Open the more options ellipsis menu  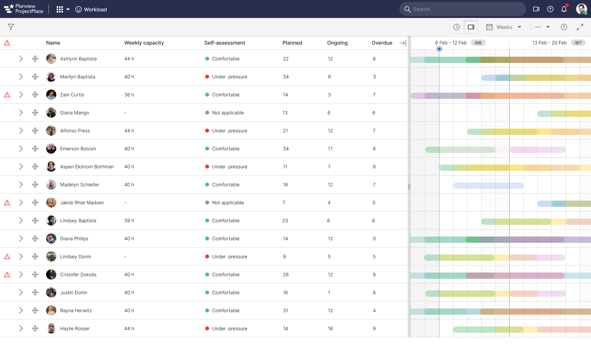538,27
